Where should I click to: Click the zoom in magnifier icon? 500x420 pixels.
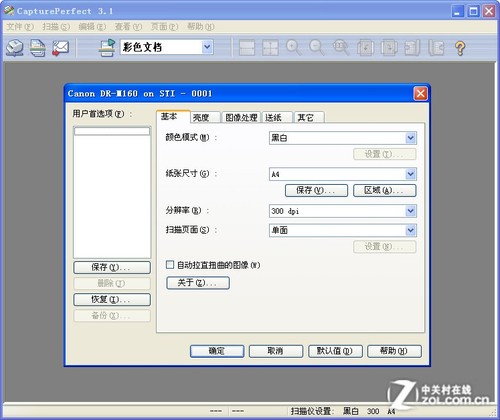pos(294,48)
